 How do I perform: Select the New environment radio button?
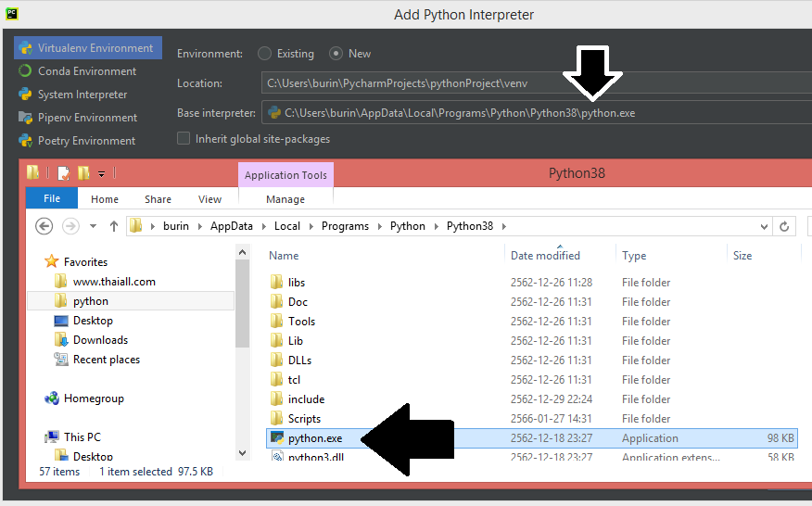(x=336, y=54)
